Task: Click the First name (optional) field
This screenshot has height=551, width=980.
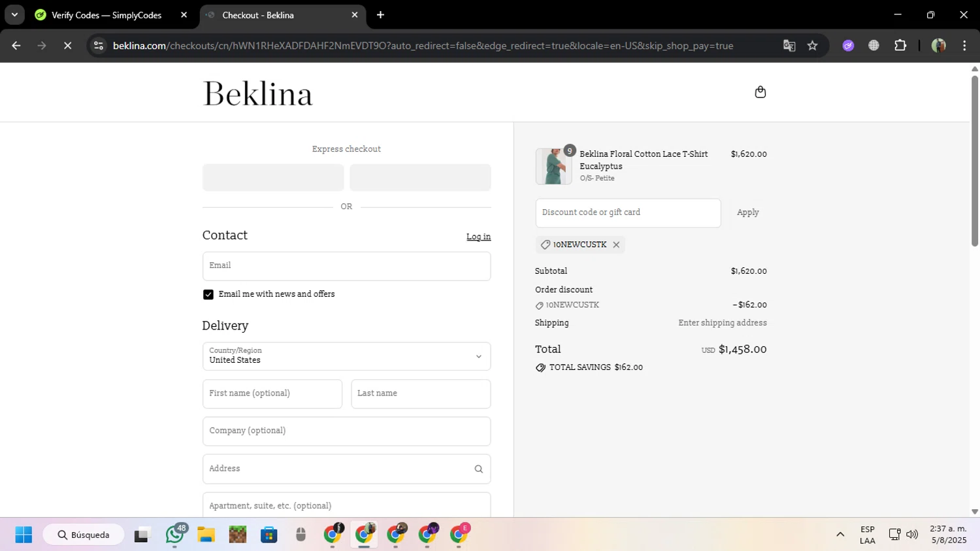Action: (x=272, y=394)
